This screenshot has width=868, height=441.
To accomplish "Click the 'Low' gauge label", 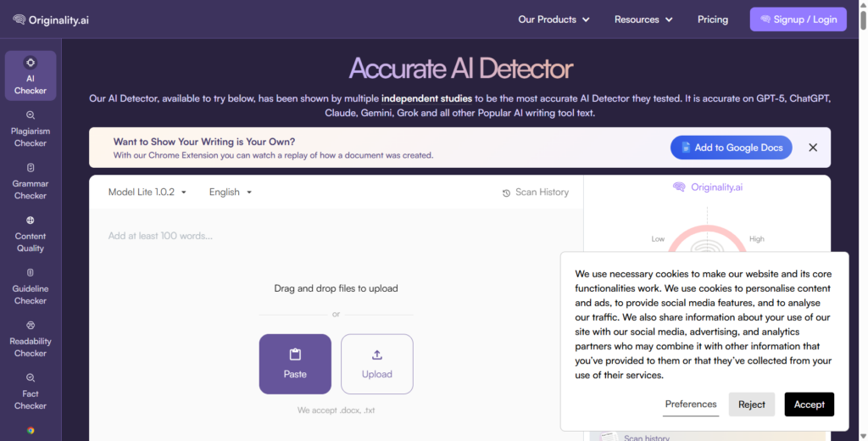I will (x=658, y=239).
